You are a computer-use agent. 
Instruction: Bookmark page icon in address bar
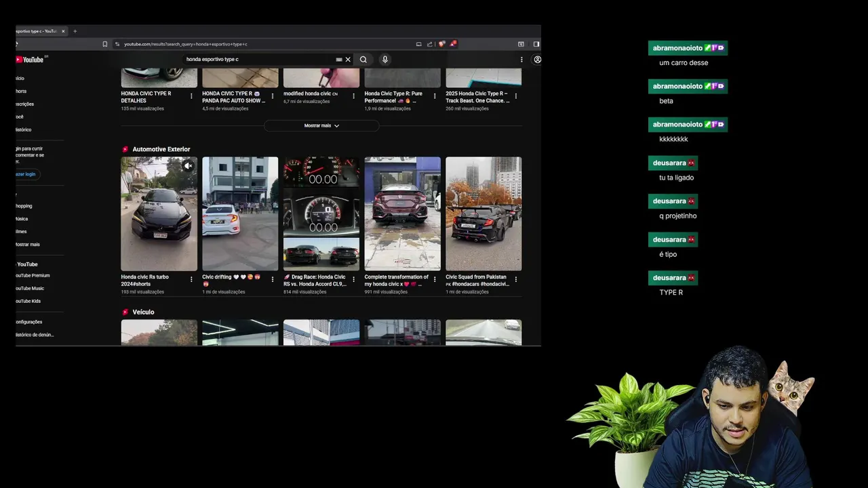(x=104, y=44)
